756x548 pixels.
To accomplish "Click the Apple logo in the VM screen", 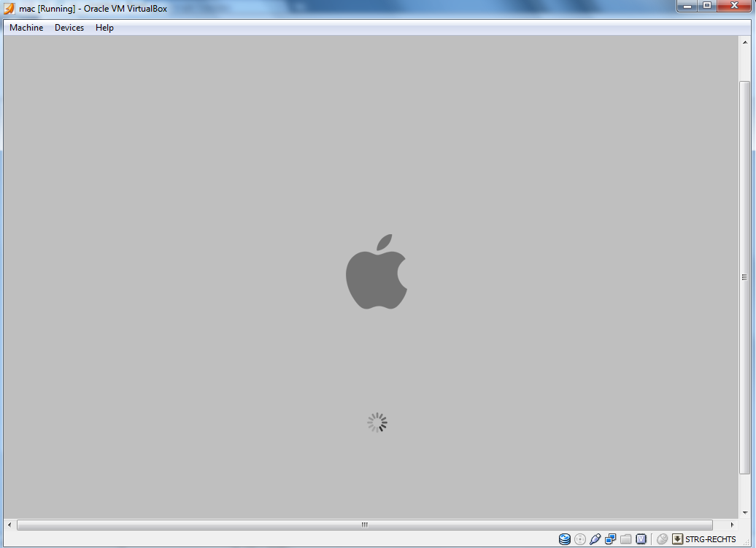I will (377, 272).
